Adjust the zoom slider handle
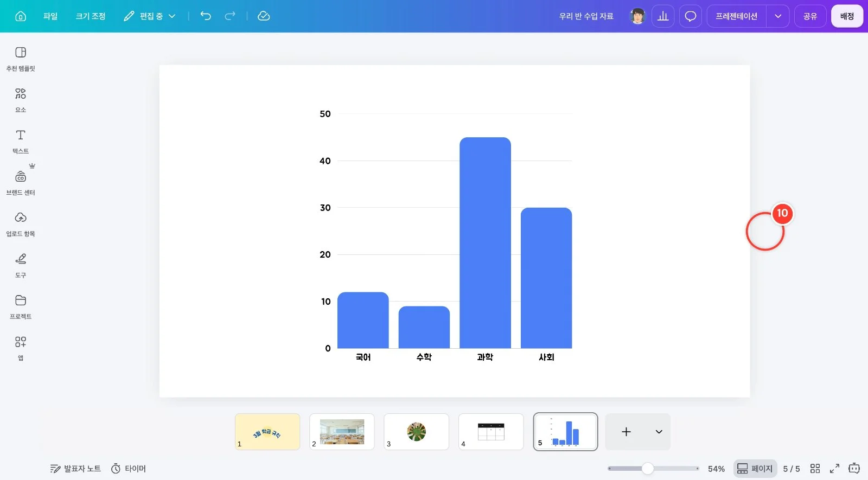This screenshot has width=868, height=480. [x=648, y=469]
